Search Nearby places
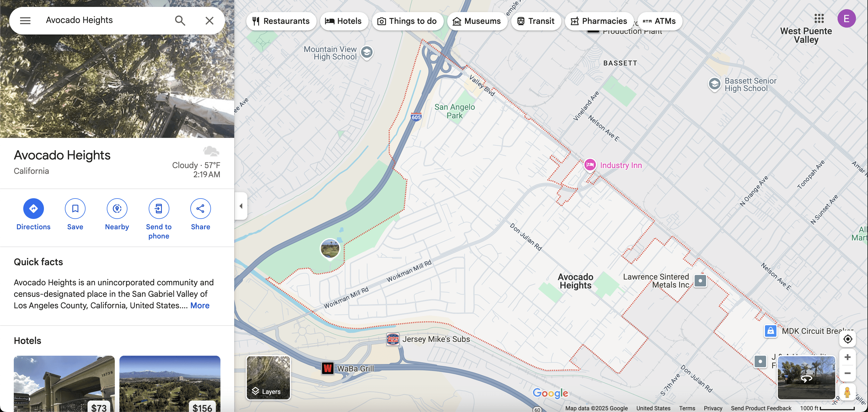The image size is (868, 412). [117, 209]
